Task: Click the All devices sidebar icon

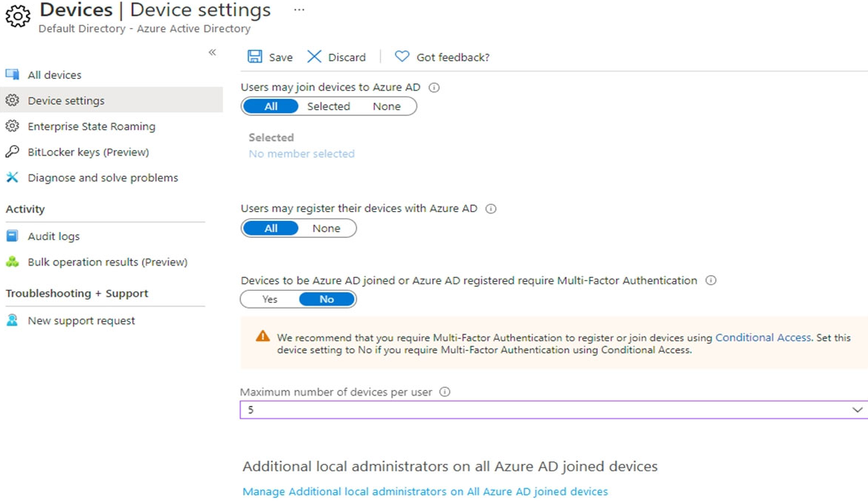Action: [12, 74]
